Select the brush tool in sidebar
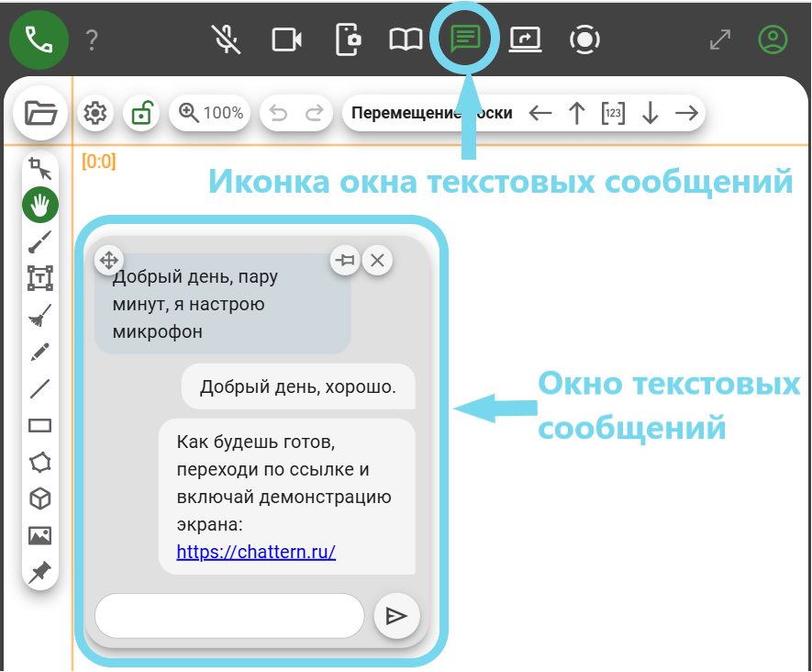 point(40,241)
